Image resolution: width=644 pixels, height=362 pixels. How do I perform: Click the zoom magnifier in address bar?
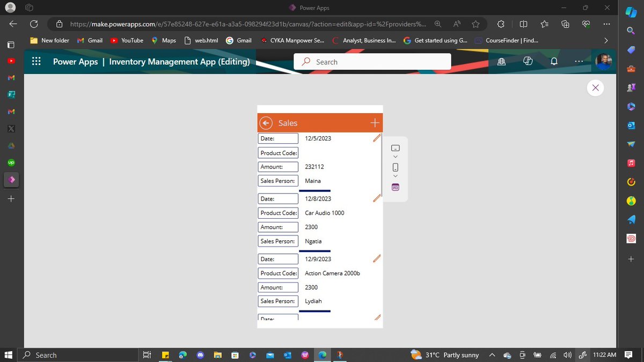click(438, 24)
